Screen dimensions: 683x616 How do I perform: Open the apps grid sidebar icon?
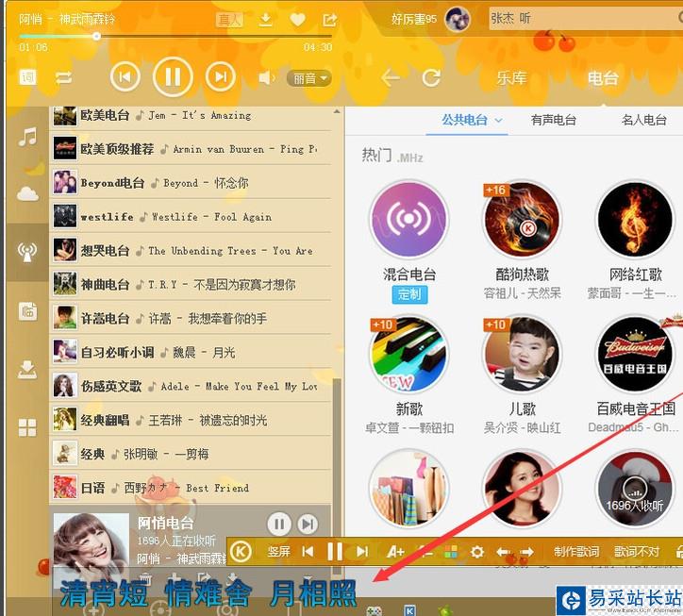click(27, 427)
